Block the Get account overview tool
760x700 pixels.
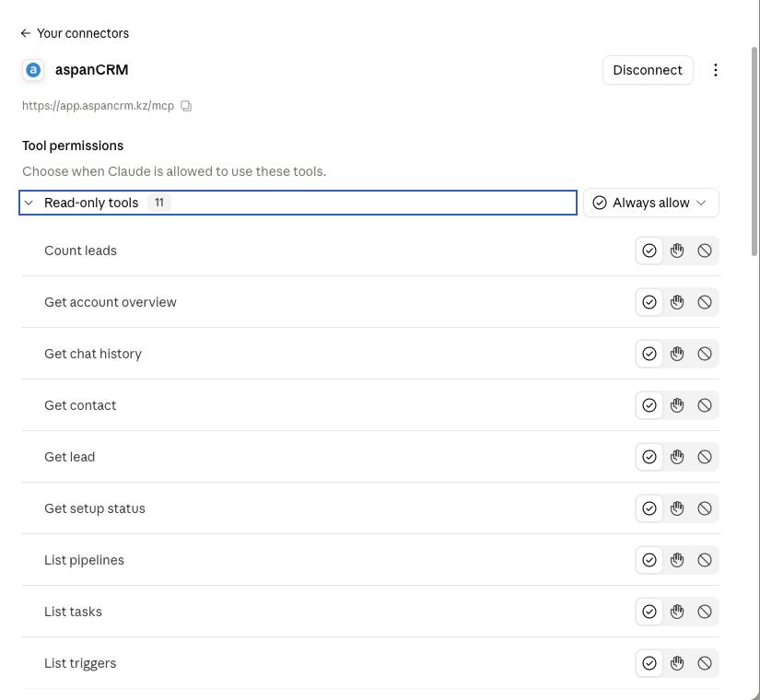point(705,302)
